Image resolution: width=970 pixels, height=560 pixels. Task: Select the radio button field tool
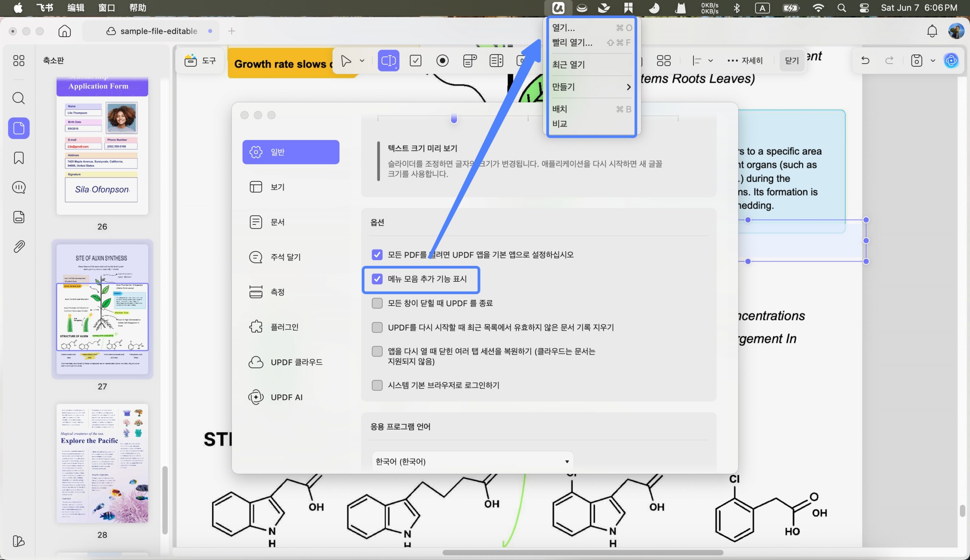click(443, 61)
